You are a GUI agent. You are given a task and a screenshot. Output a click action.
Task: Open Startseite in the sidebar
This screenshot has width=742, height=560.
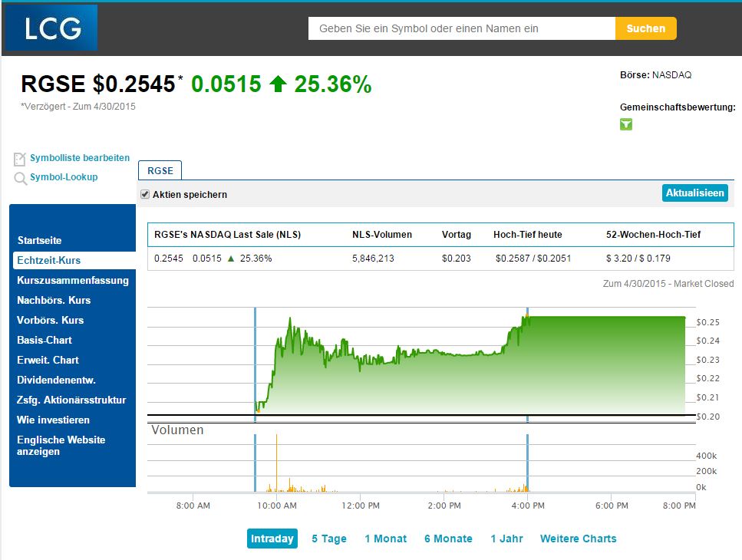pos(39,240)
